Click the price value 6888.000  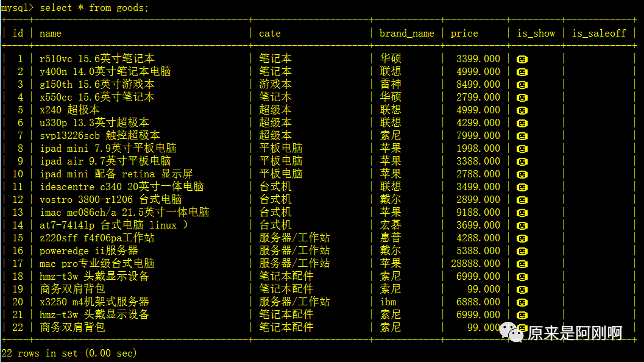coord(478,302)
